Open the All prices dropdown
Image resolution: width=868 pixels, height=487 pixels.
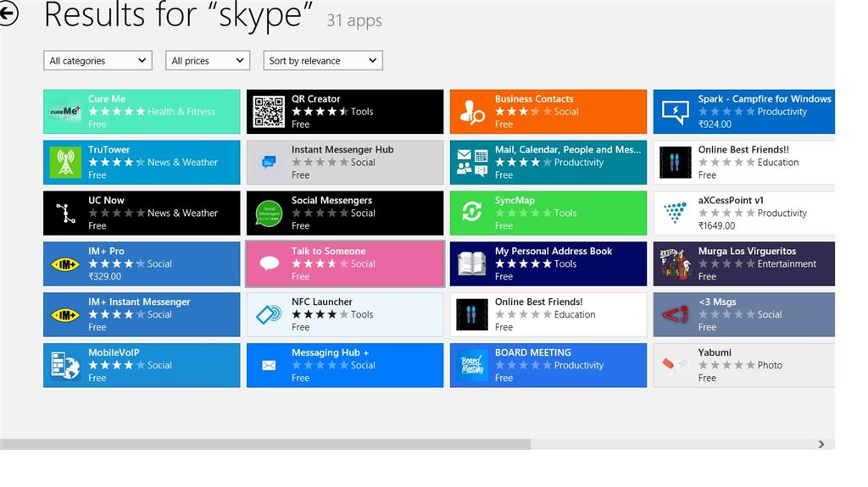pyautogui.click(x=208, y=60)
